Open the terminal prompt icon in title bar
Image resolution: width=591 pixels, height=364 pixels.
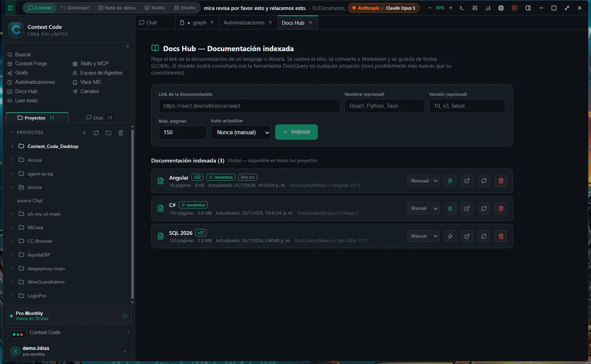tap(462, 8)
